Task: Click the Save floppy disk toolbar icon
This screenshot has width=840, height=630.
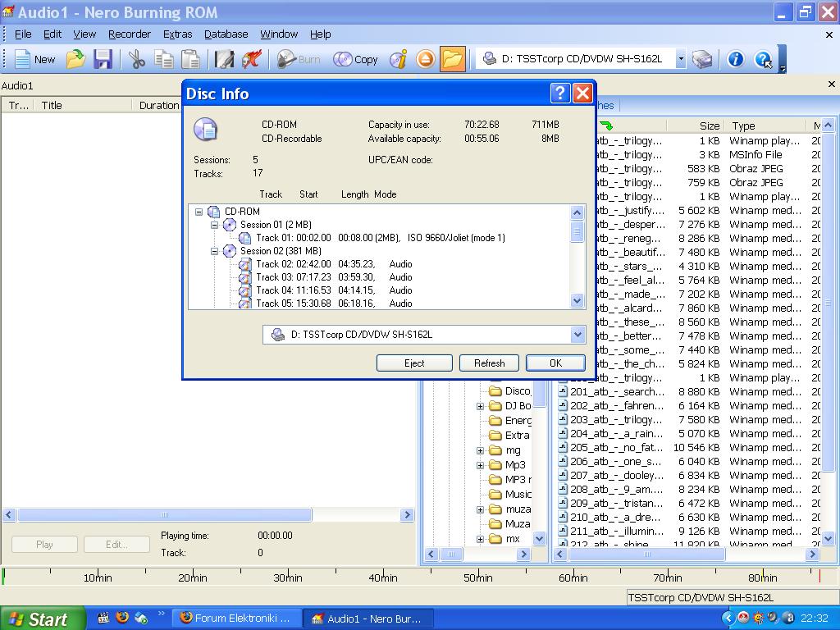Action: pos(103,59)
